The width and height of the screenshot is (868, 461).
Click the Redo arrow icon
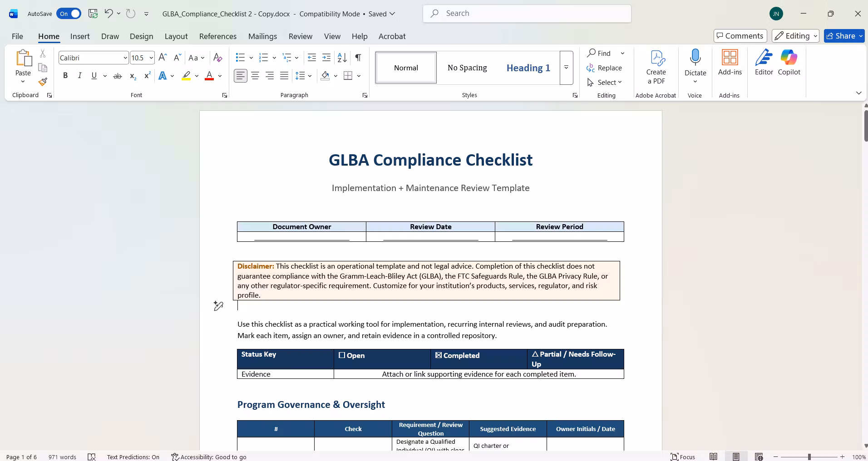coord(131,14)
